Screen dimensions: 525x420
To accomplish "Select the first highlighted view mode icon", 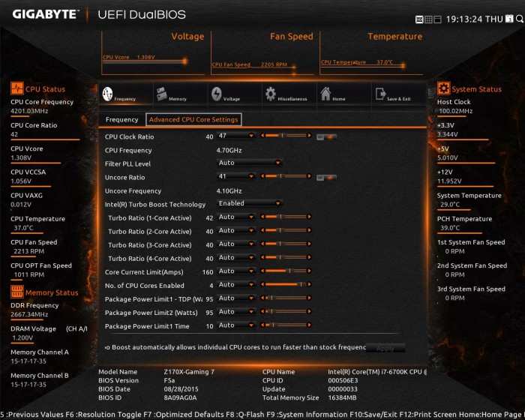I will click(419, 19).
